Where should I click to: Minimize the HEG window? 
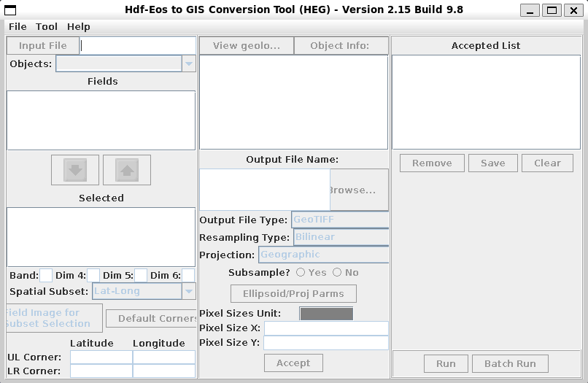tap(530, 10)
